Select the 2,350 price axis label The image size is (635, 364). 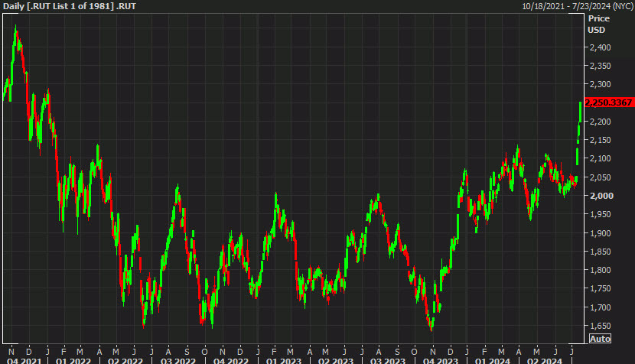point(600,66)
